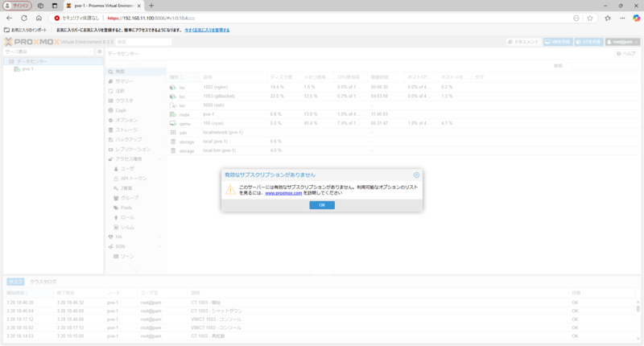Select the localnetwork (pve-1) sdn row
The width and height of the screenshot is (644, 346).
[403, 132]
